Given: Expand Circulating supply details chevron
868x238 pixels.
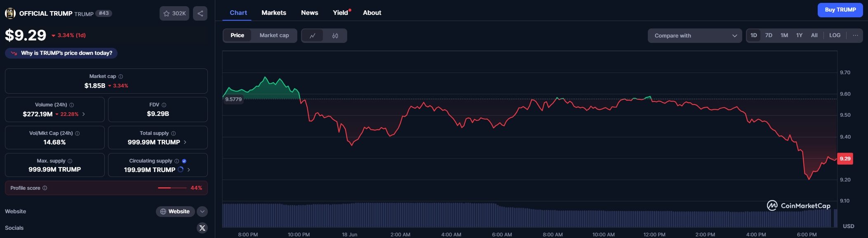Looking at the screenshot, I should (x=189, y=170).
